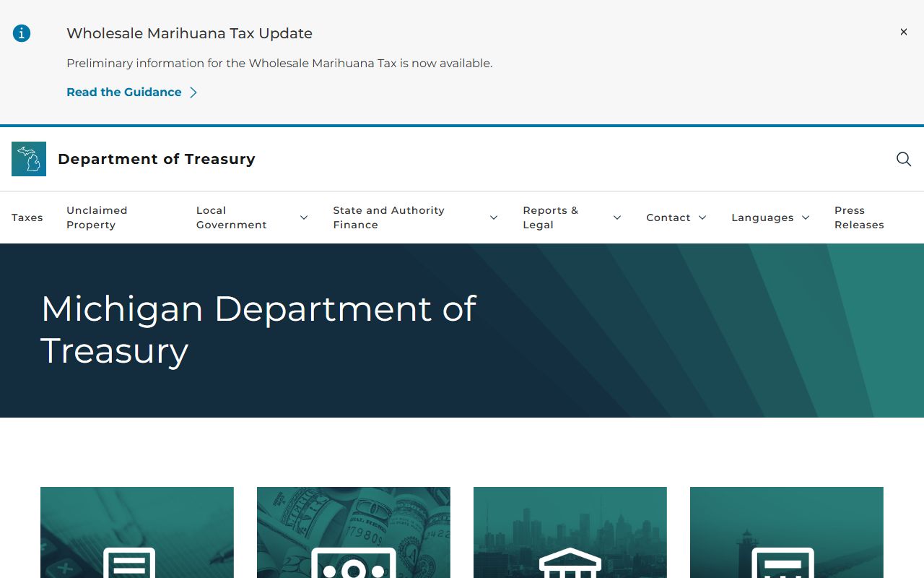Expand State and Authority Finance chevron
The width and height of the screenshot is (924, 578).
coord(494,217)
